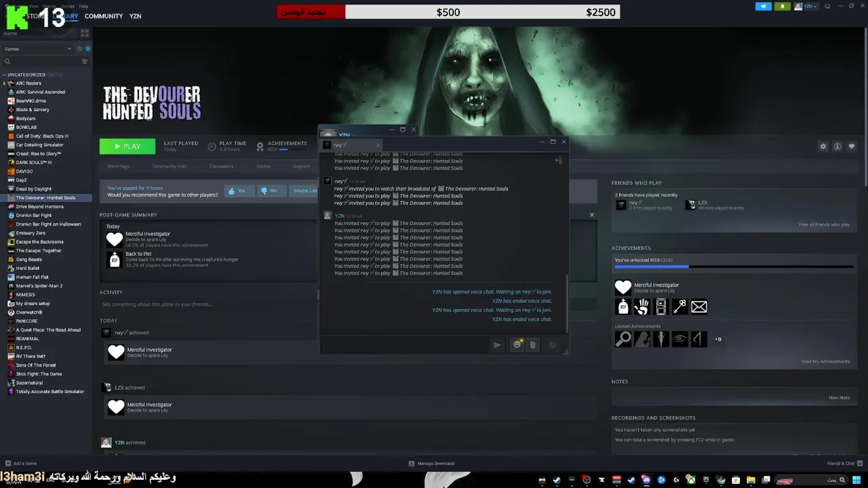This screenshot has width=868, height=488.
Task: Open View all friends who play link
Action: tap(824, 224)
